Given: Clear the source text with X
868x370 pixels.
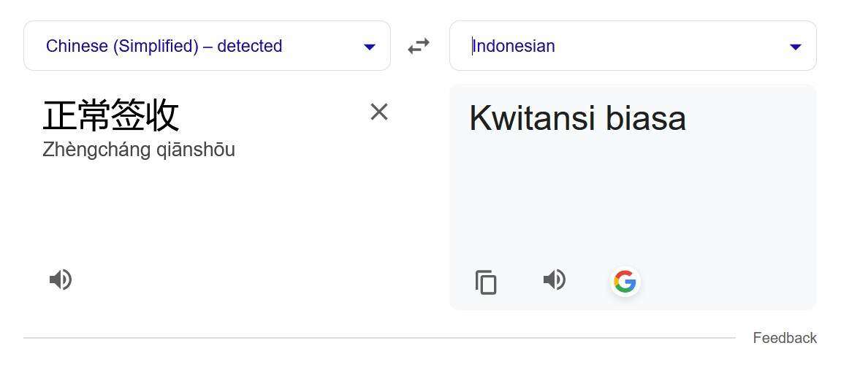Looking at the screenshot, I should 379,112.
